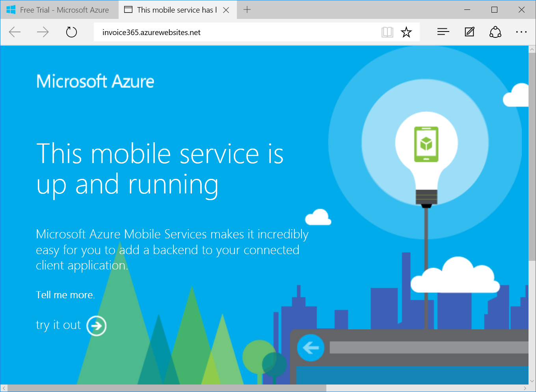Go back to previous page

click(15, 32)
